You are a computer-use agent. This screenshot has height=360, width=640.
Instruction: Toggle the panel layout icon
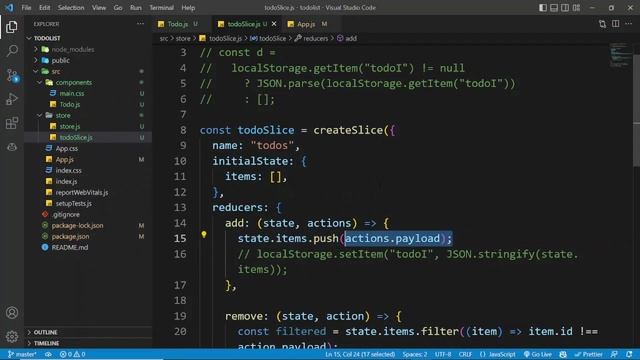(x=554, y=8)
